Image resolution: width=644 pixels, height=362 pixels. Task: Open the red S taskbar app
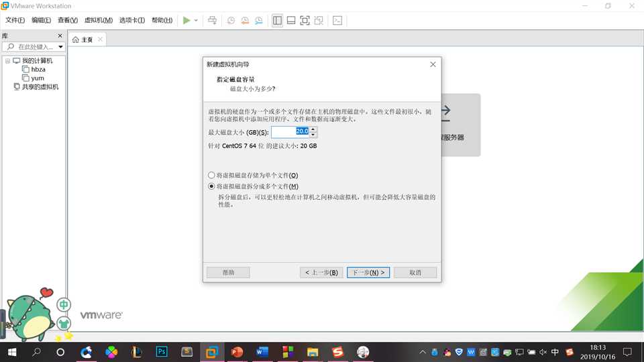[x=337, y=352]
